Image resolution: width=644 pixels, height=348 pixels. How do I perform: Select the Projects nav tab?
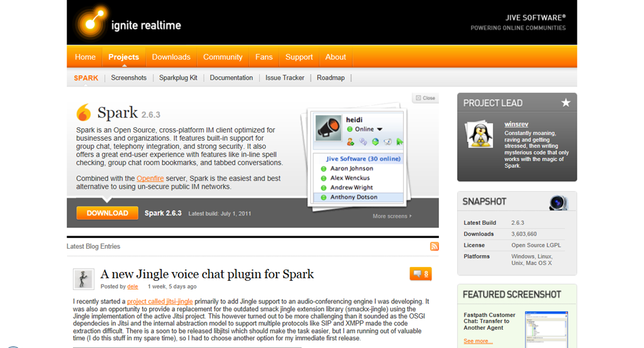click(124, 57)
